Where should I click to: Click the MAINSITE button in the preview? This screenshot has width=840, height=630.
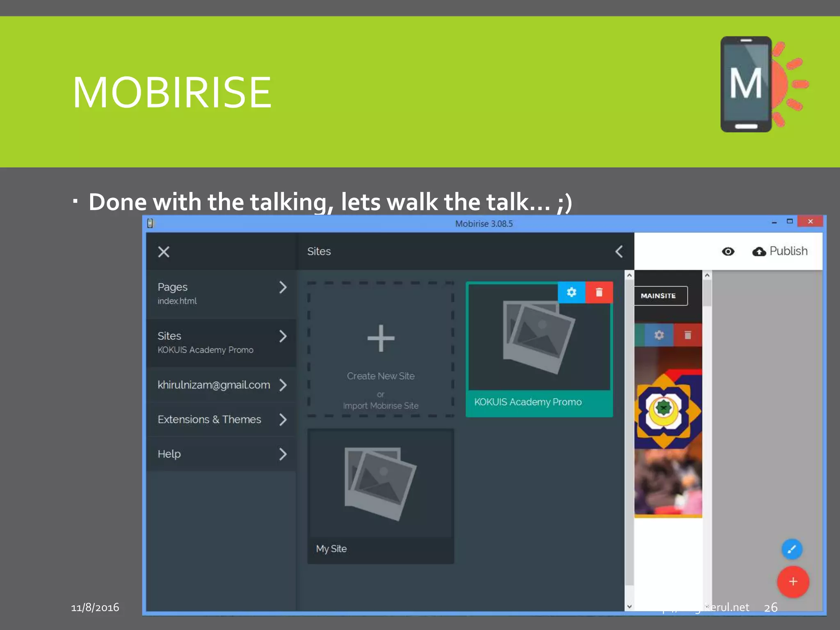coord(661,296)
